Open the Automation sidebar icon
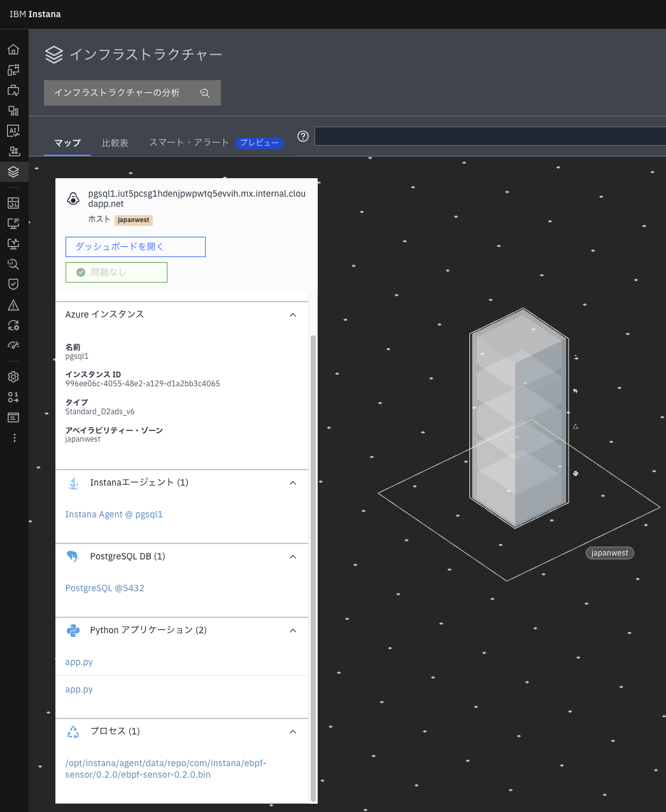Screen dimensions: 666x812 click(13, 325)
